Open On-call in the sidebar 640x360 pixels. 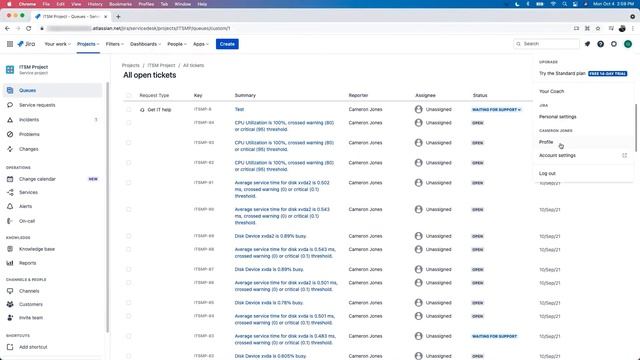click(53, 221)
